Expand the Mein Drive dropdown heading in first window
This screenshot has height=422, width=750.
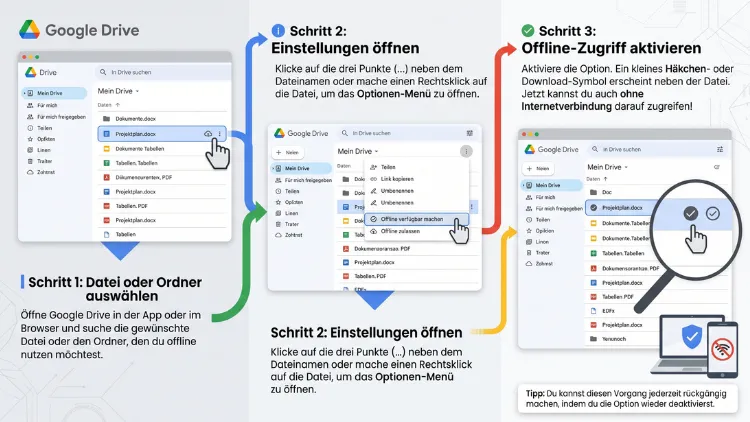click(x=118, y=91)
